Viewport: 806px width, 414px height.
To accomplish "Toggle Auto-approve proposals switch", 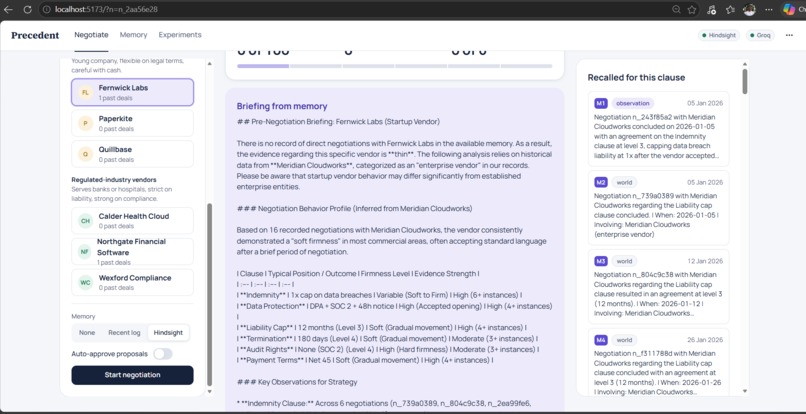I will click(x=163, y=354).
